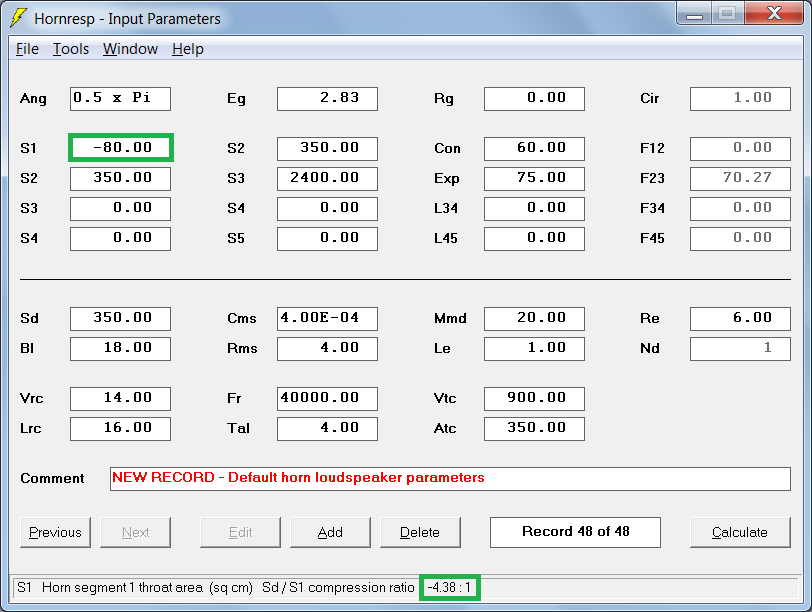Viewport: 812px width, 612px height.
Task: Select the S5 input field
Action: click(x=327, y=239)
